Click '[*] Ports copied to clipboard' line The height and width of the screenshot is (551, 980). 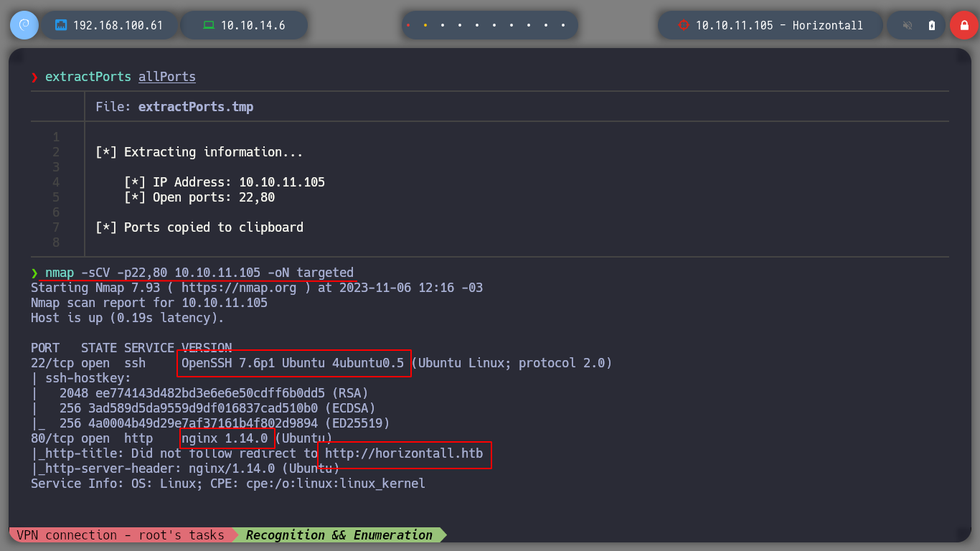pyautogui.click(x=199, y=227)
